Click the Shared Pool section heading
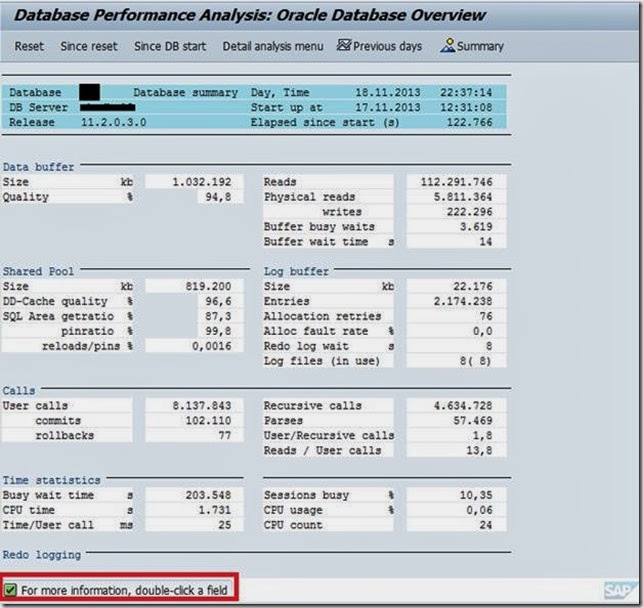This screenshot has height=608, width=643. 38,271
